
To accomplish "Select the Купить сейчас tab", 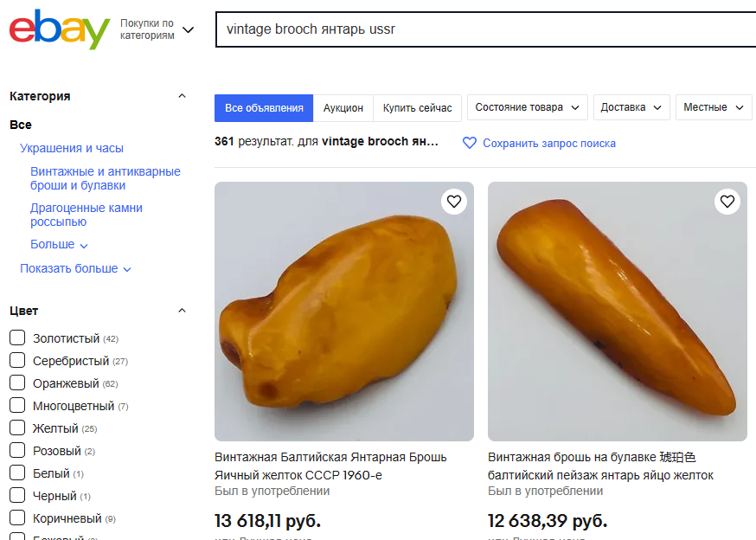I will [418, 108].
